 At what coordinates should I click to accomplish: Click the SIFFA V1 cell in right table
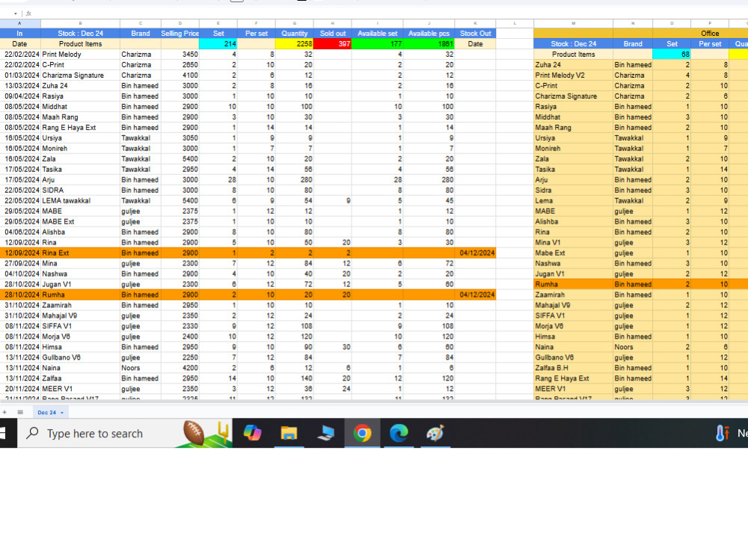pyautogui.click(x=574, y=316)
